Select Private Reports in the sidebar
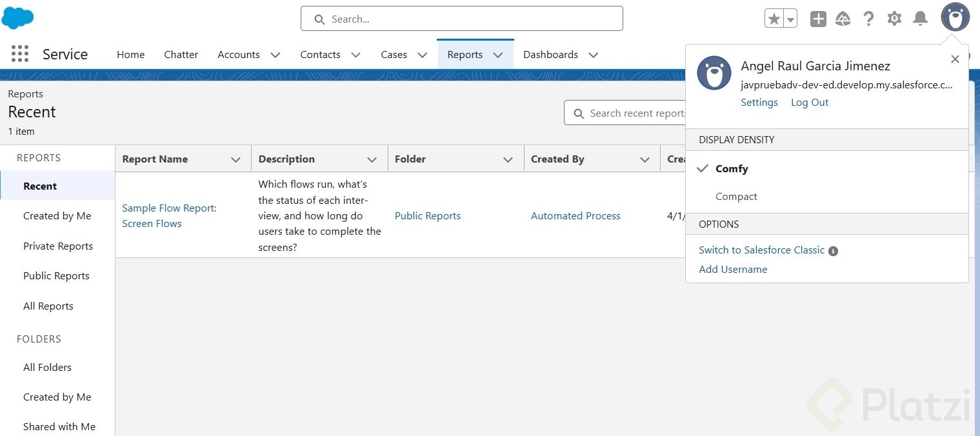Viewport: 980px width, 436px height. tap(58, 246)
